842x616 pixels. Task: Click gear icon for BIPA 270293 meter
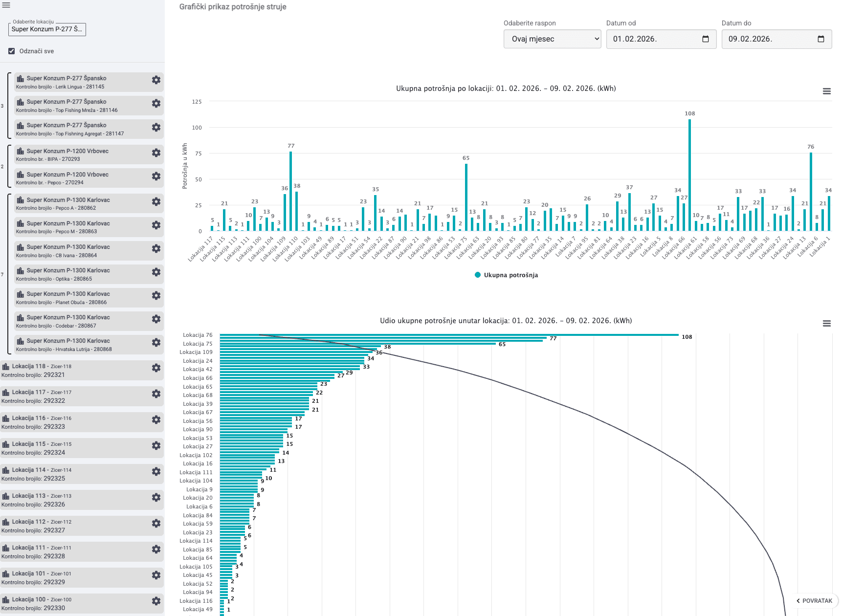pyautogui.click(x=156, y=153)
